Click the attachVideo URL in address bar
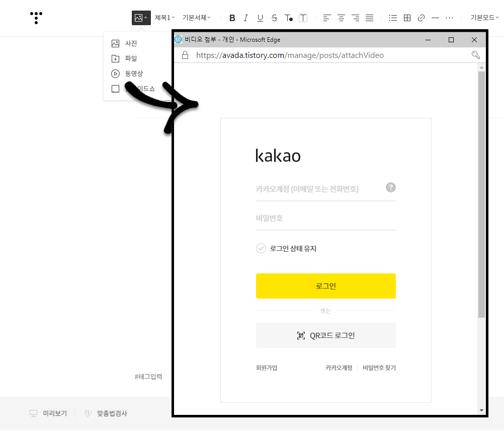This screenshot has width=504, height=431. [290, 55]
